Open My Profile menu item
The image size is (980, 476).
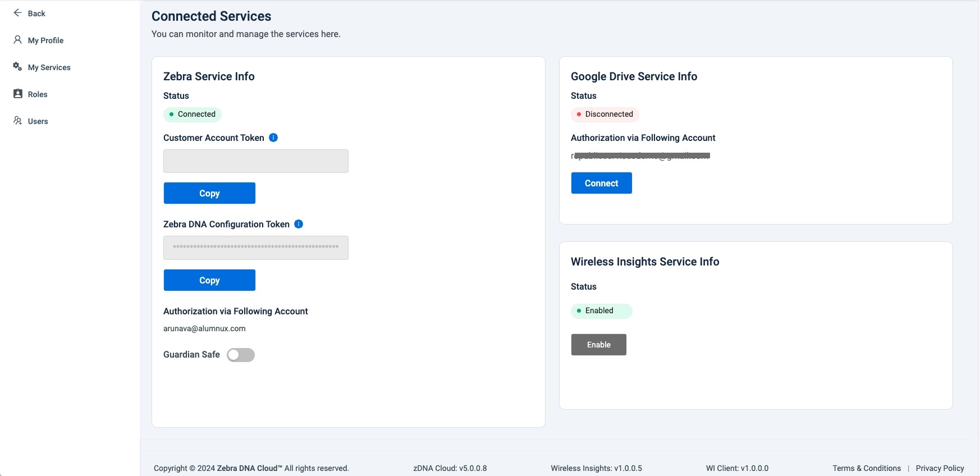click(x=45, y=40)
